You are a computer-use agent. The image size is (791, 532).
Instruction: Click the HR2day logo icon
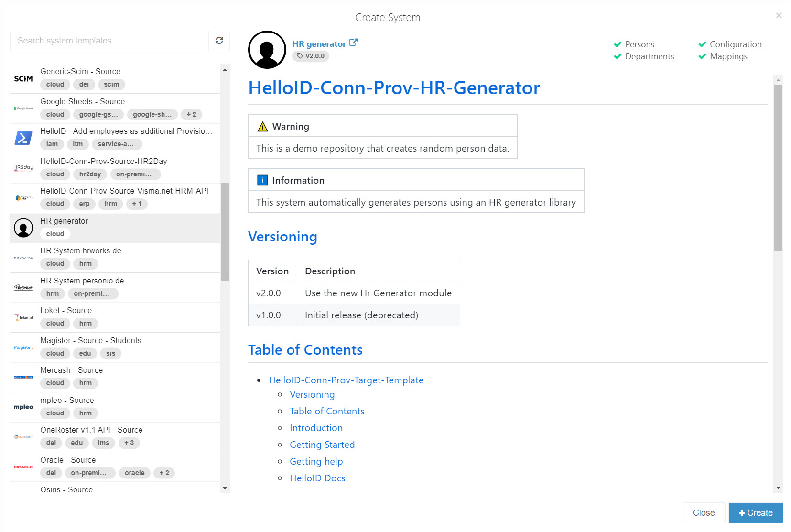23,168
